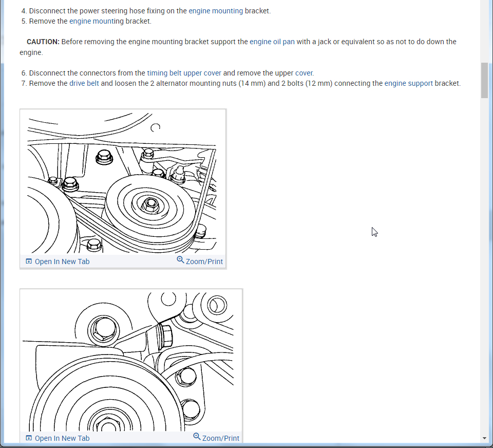Follow the 'engine support' link
This screenshot has width=493, height=448.
[x=408, y=83]
